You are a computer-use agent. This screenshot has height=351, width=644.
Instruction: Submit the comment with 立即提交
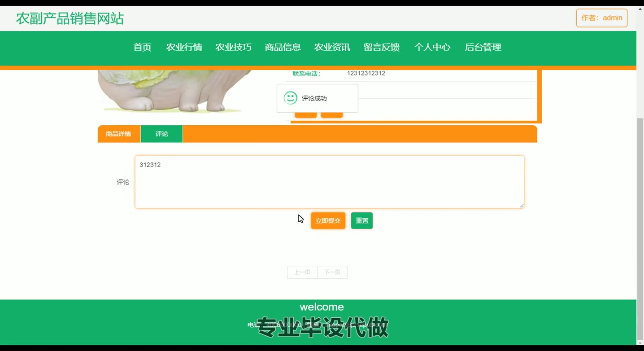(328, 220)
